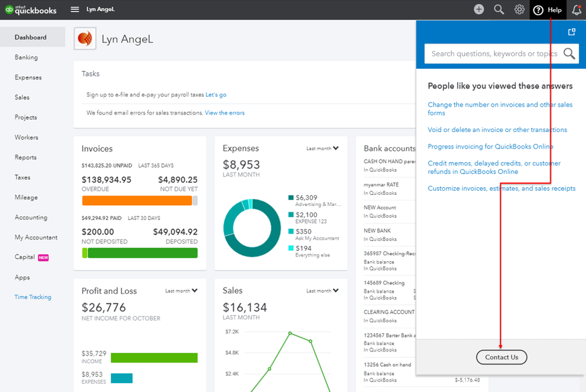Pop out help panel into new window

coord(571,32)
